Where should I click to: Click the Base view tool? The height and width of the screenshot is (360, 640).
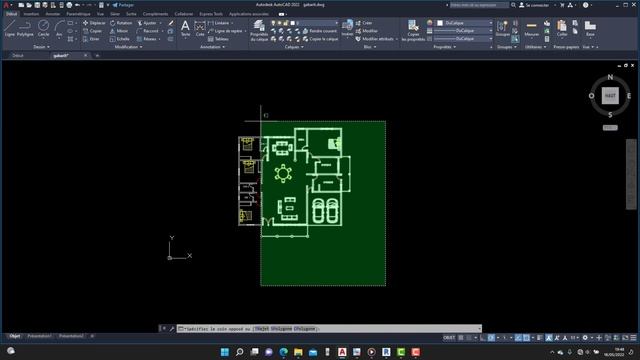[x=590, y=29]
